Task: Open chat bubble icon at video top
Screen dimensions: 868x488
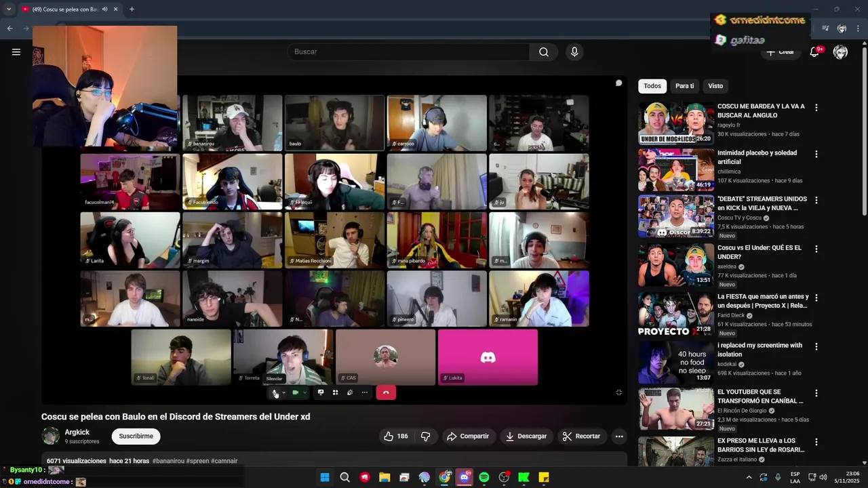Action: [618, 83]
